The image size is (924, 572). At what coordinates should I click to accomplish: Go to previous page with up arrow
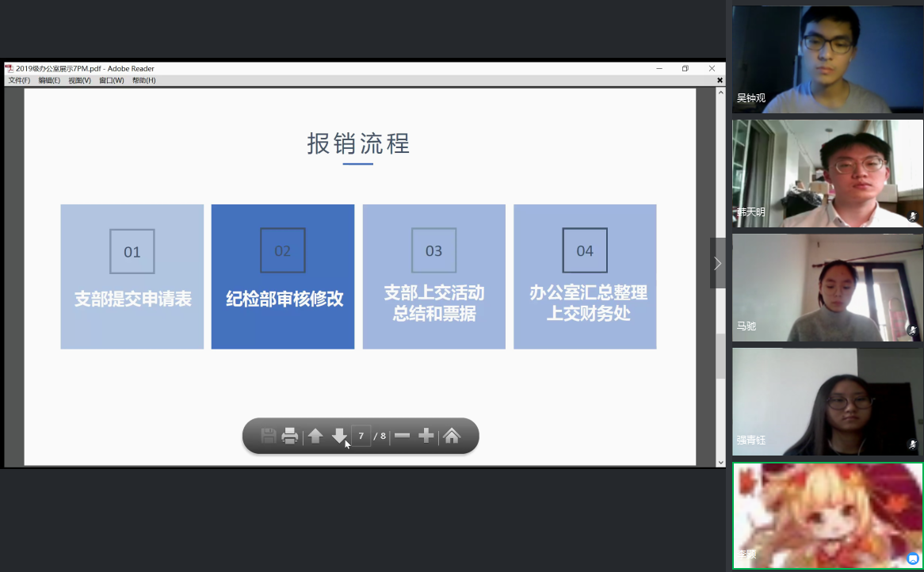(315, 436)
